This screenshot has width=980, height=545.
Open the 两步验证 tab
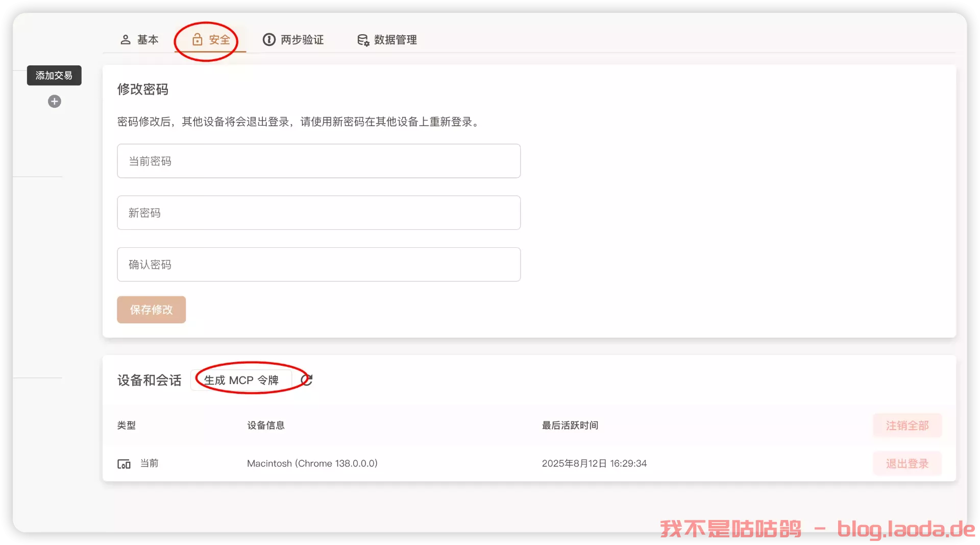[293, 39]
